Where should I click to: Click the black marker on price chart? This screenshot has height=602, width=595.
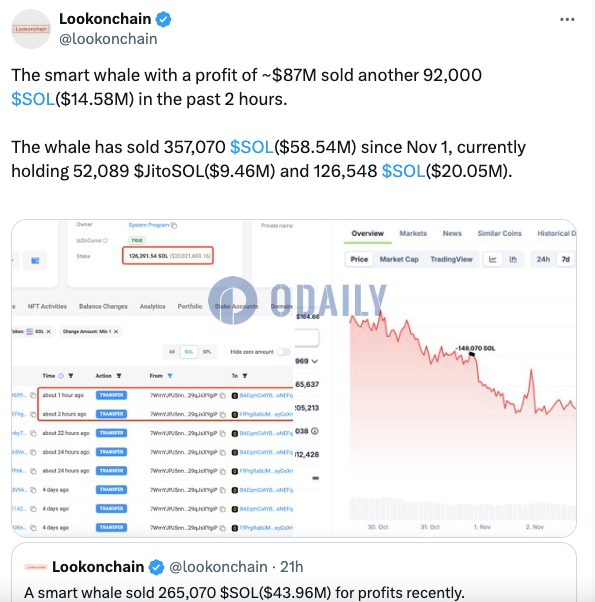pyautogui.click(x=472, y=354)
